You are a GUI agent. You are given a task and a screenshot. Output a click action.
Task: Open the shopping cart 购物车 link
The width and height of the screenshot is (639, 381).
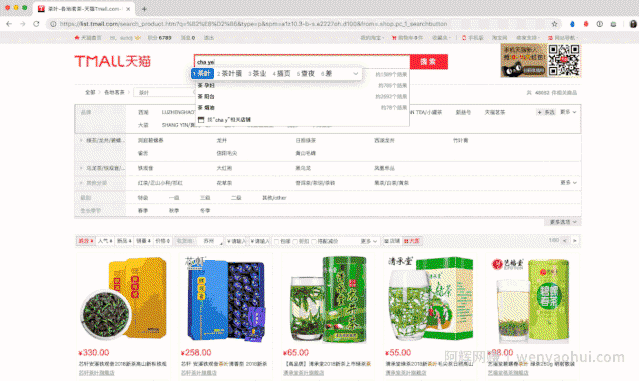[x=407, y=37]
